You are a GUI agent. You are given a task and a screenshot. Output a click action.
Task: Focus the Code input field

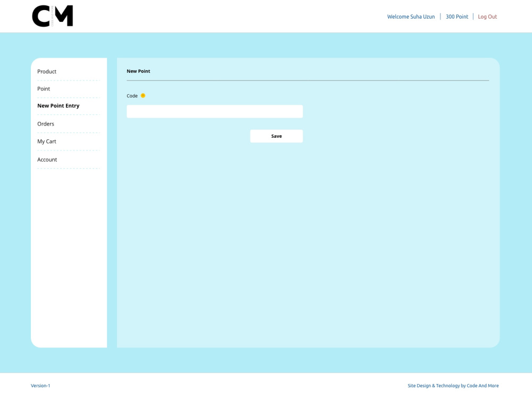(x=215, y=111)
